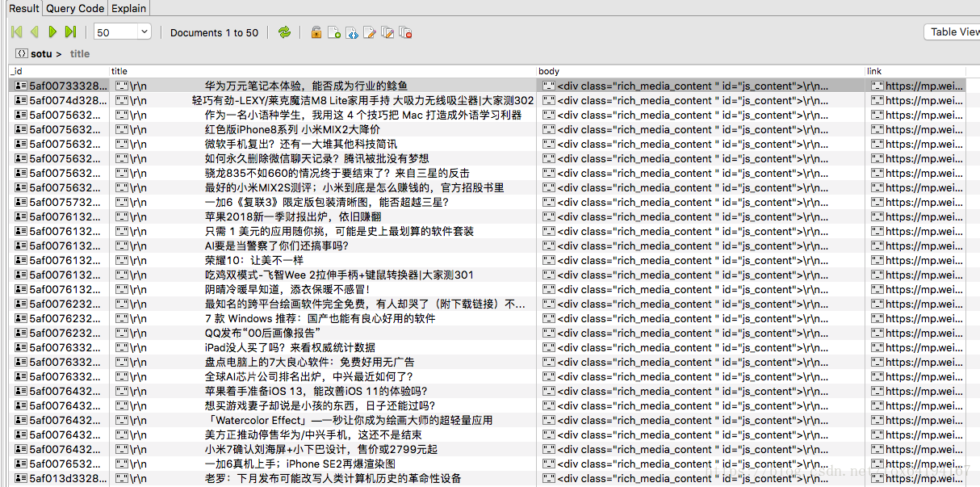This screenshot has height=487, width=980.
Task: Open the page size dropdown showing 50
Action: click(x=123, y=32)
